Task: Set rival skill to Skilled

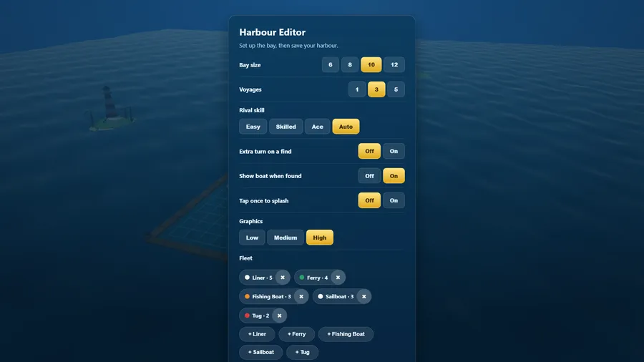Action: [286, 127]
